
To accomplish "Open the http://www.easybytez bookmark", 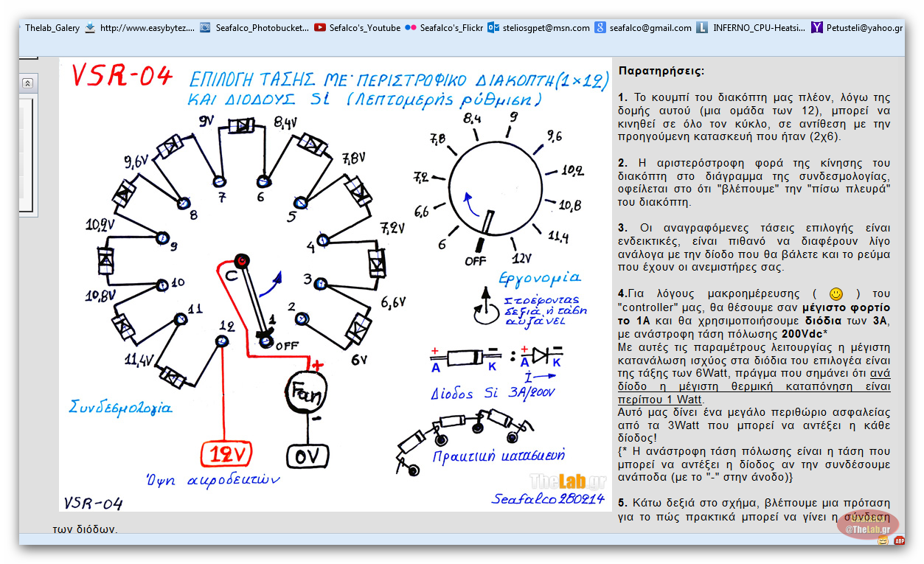I will coord(147,28).
